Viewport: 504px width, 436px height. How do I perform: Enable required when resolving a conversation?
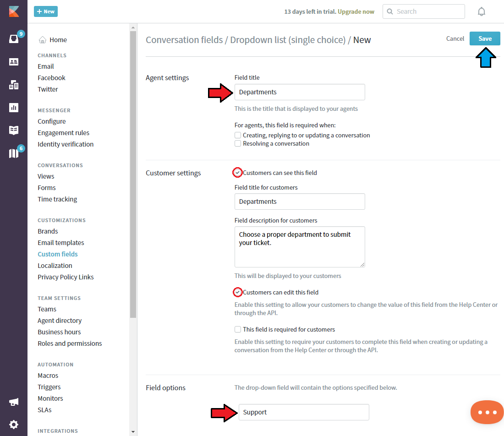238,144
